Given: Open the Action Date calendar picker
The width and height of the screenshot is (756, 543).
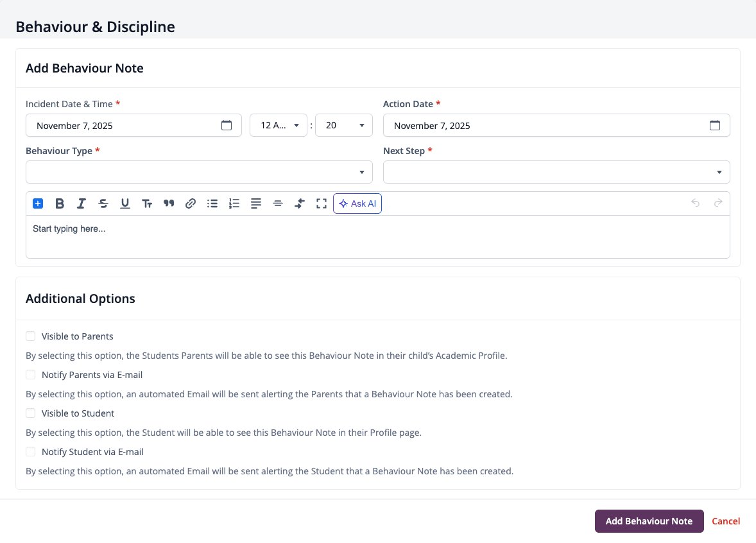Looking at the screenshot, I should point(714,125).
